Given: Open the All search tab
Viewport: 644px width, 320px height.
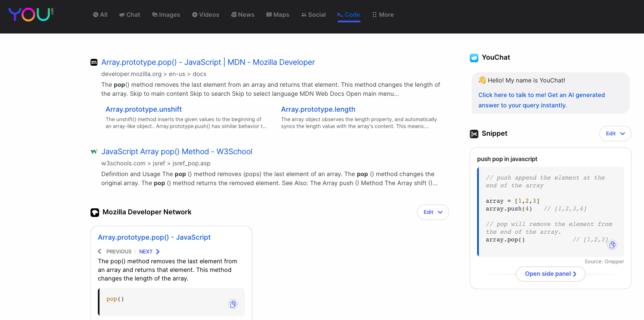Looking at the screenshot, I should click(100, 15).
